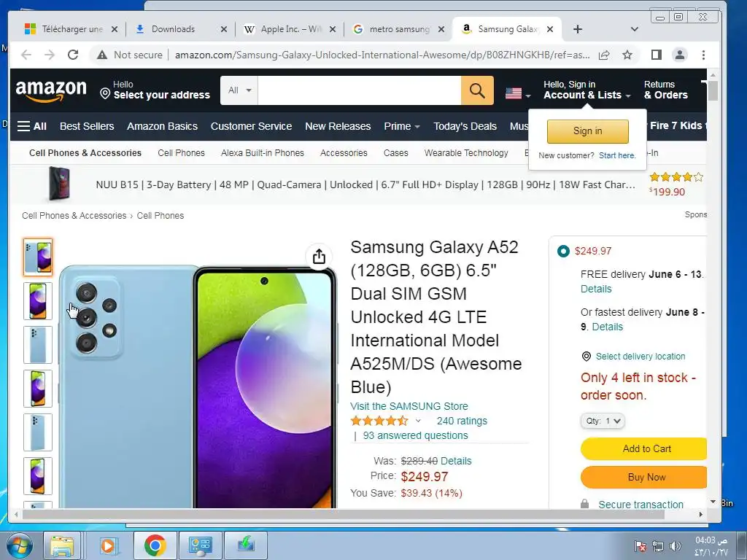The height and width of the screenshot is (560, 747).
Task: Open the country flag language dropdown
Action: [518, 93]
